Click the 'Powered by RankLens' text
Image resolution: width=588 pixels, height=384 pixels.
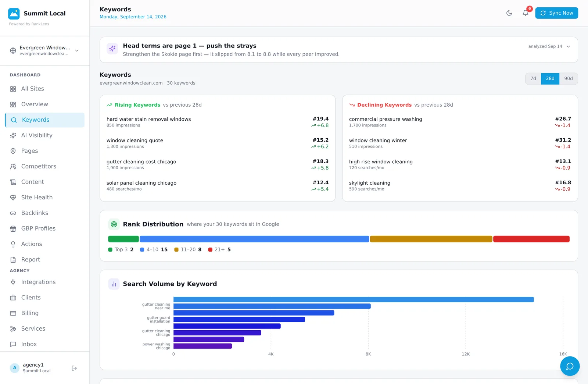[29, 24]
